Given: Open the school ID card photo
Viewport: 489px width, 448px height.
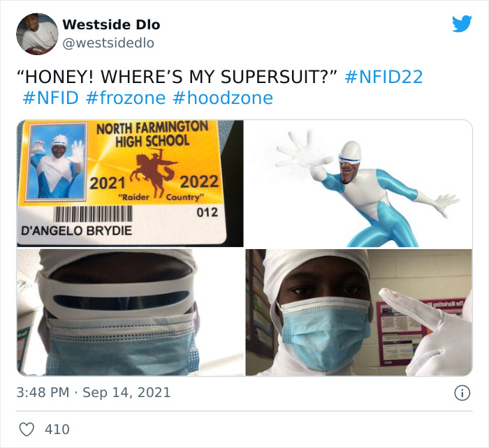Looking at the screenshot, I should [130, 184].
